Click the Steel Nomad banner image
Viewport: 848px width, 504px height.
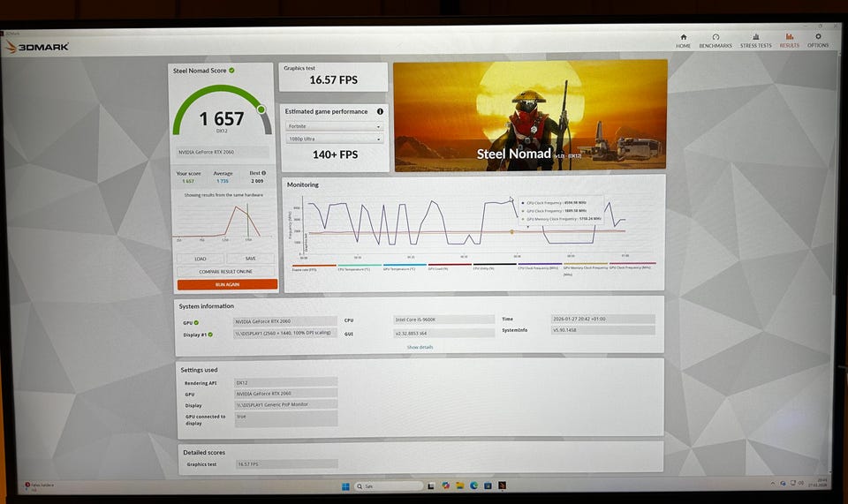pos(530,116)
